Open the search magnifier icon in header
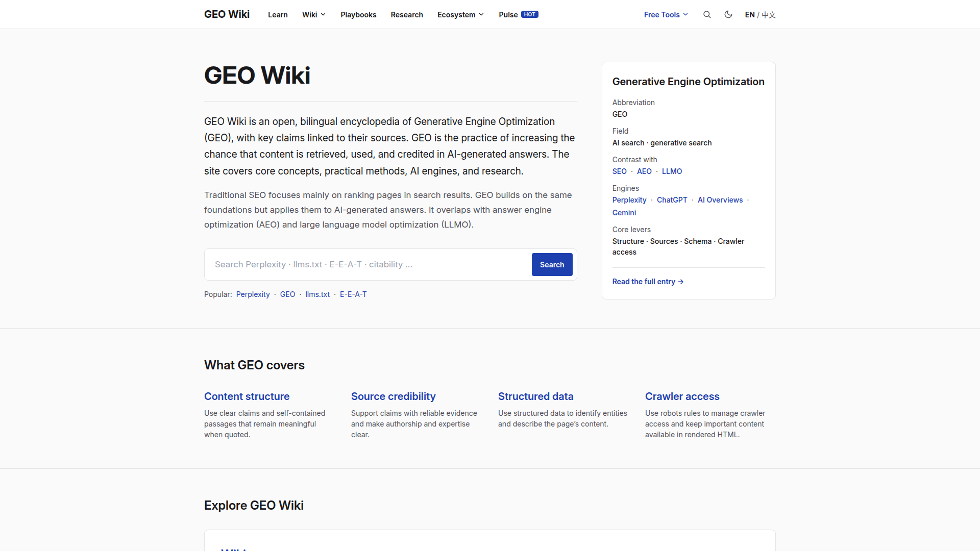This screenshot has width=980, height=551. click(707, 15)
